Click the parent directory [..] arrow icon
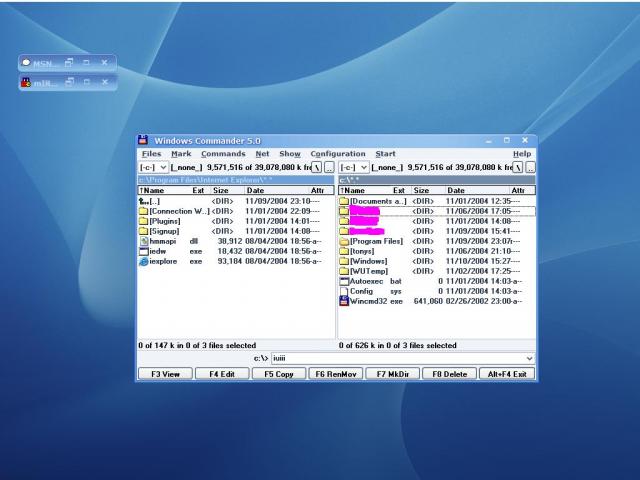640x480 pixels. tap(143, 201)
